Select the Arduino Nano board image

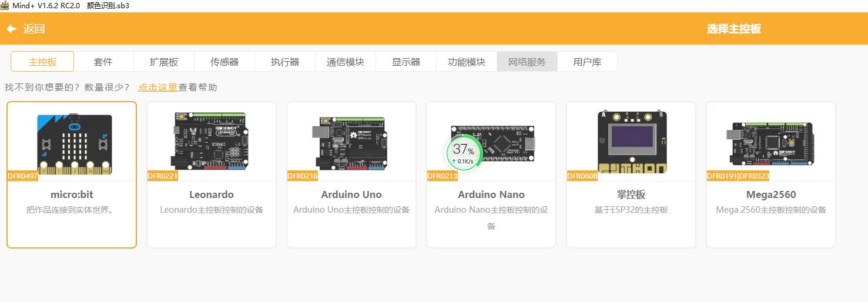(x=494, y=144)
